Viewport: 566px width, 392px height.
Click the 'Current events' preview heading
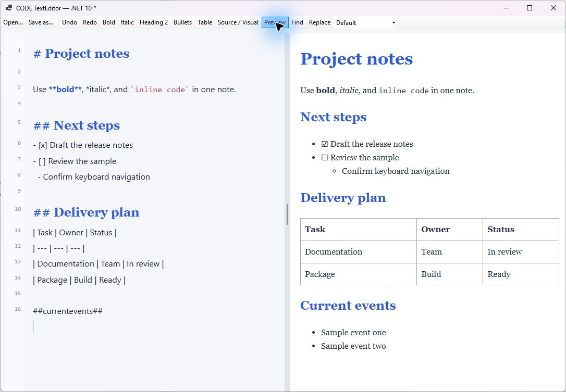pyautogui.click(x=348, y=306)
